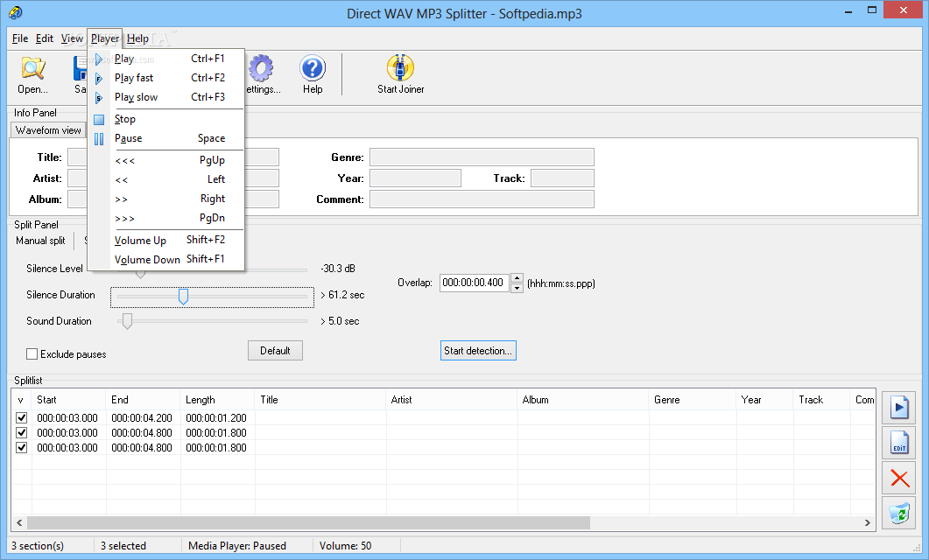Edit selected section with the EDIT icon
The image size is (929, 560).
click(898, 443)
